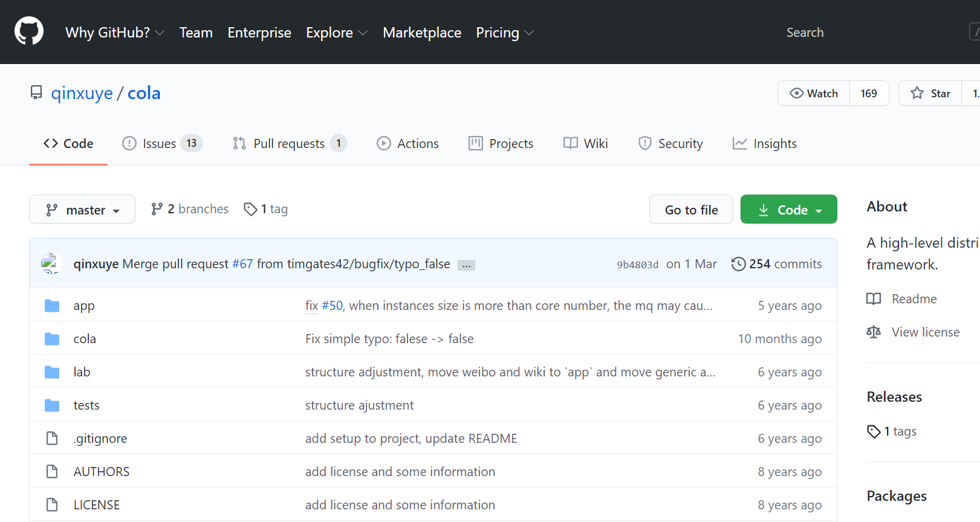Click the Go to file button
This screenshot has width=980, height=522.
tap(691, 210)
